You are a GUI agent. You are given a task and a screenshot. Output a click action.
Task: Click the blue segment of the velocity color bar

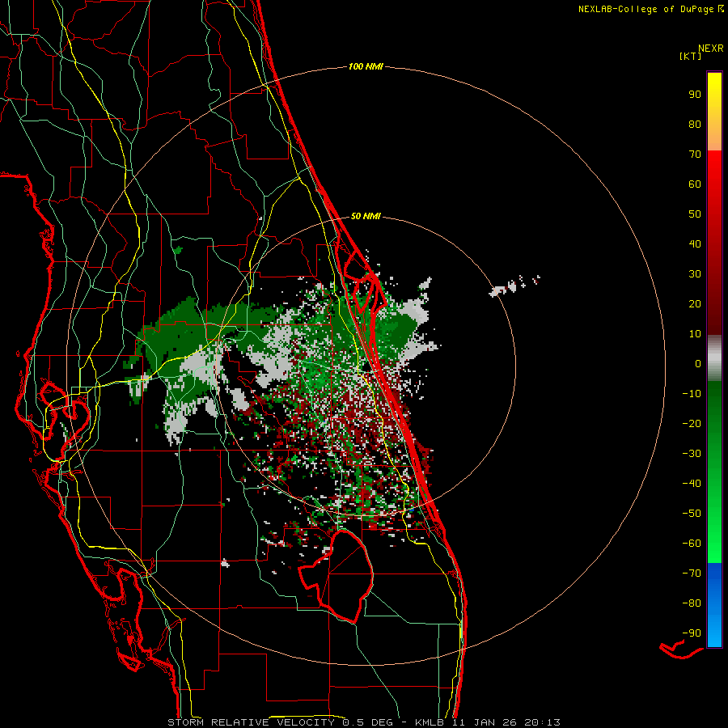coord(714,604)
